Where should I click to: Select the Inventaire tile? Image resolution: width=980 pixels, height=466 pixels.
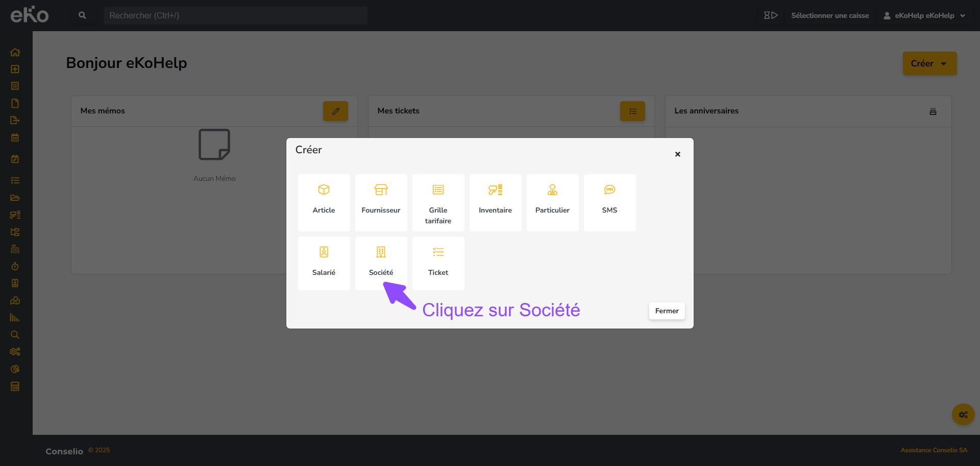495,202
